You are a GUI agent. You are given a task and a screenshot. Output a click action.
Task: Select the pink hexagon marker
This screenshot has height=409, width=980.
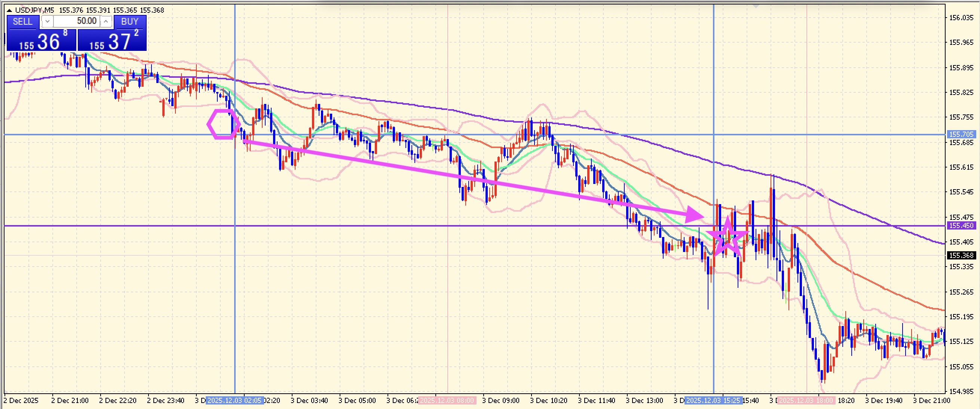(224, 124)
